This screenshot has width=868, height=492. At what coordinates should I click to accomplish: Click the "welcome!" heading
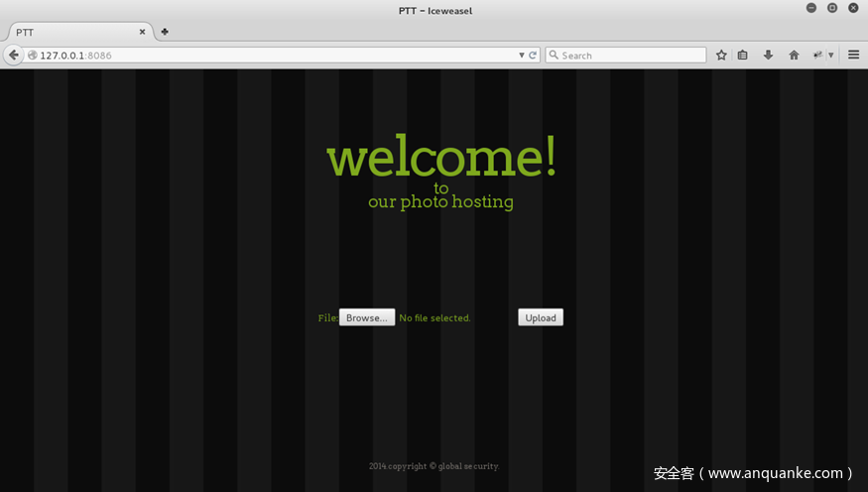click(441, 156)
